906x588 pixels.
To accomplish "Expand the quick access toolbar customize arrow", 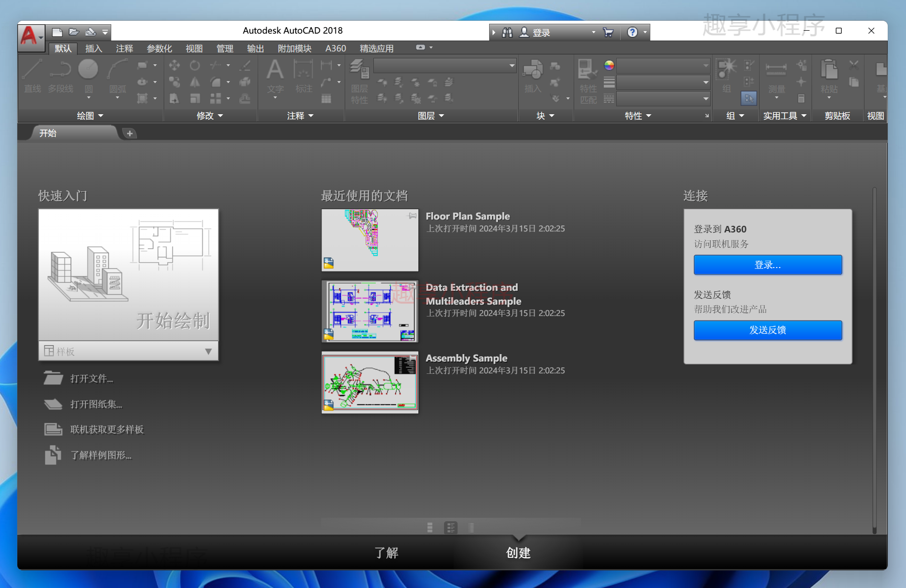I will [x=105, y=32].
